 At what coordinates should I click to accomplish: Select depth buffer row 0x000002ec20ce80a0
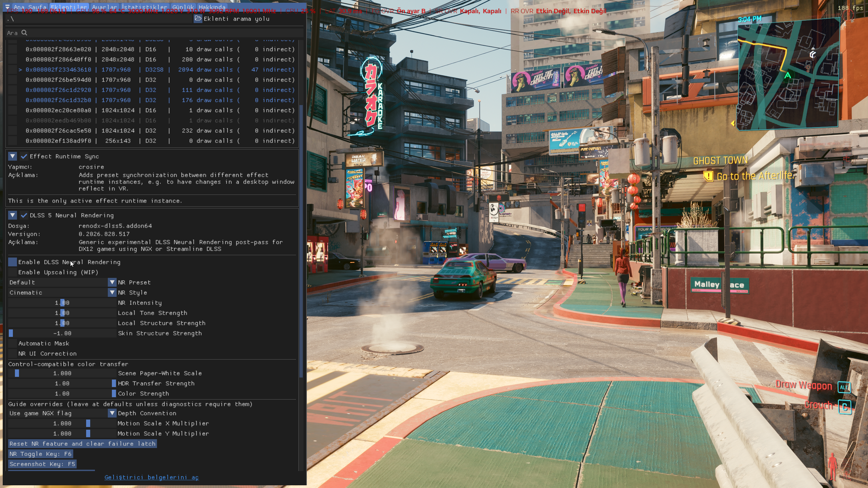(x=160, y=110)
